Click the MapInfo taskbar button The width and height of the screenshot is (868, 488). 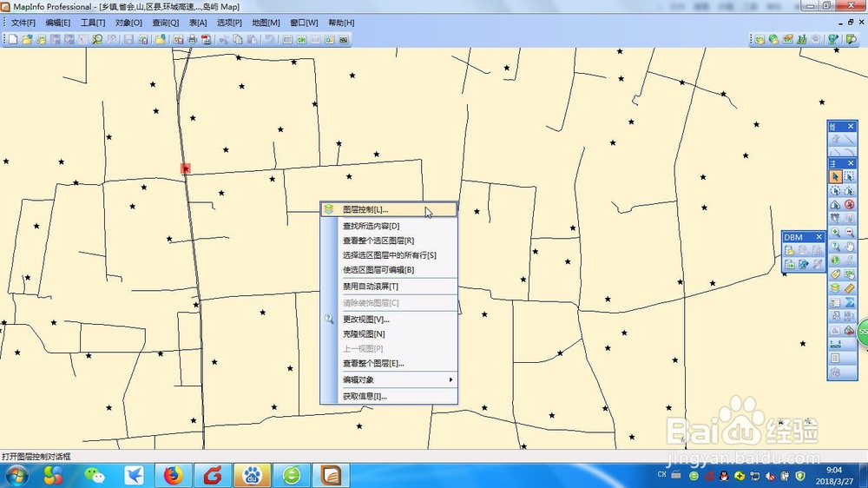(331, 475)
